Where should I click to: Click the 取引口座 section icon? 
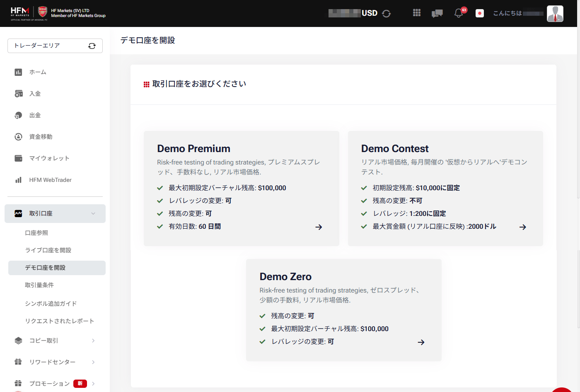pos(18,213)
